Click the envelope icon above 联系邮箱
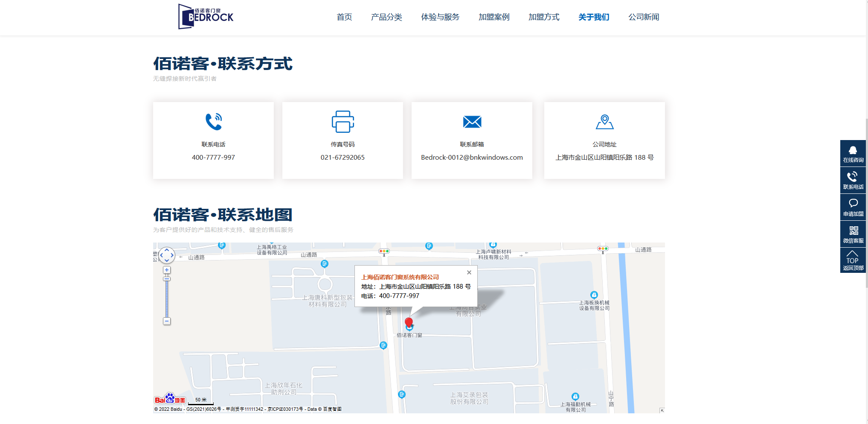The image size is (868, 424). click(x=472, y=122)
